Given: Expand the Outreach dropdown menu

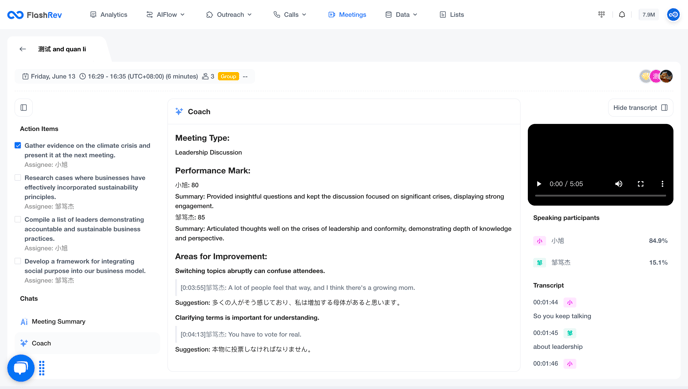Looking at the screenshot, I should pyautogui.click(x=229, y=14).
